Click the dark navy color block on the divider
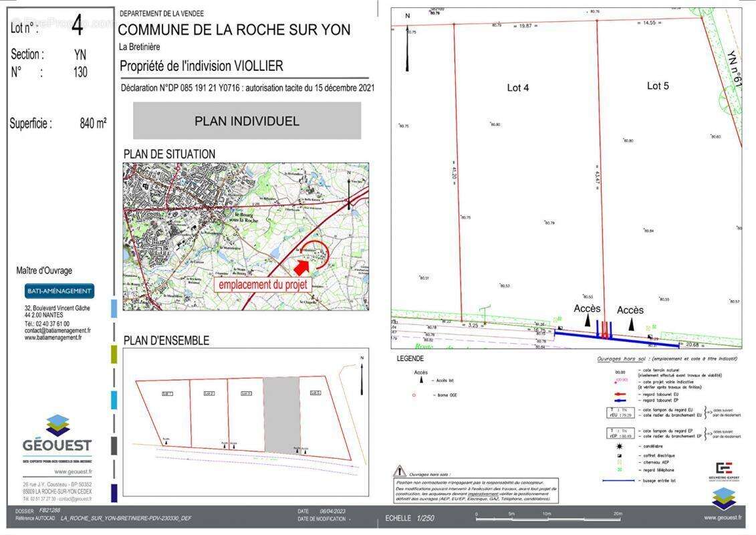756x535 pixels. (114, 493)
